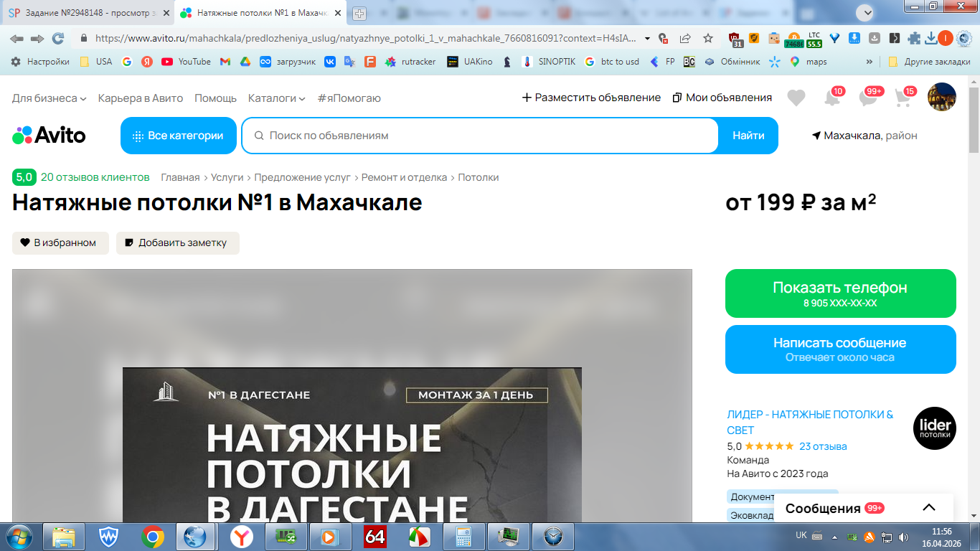Toggle the В избранном favorite button

pos(60,243)
